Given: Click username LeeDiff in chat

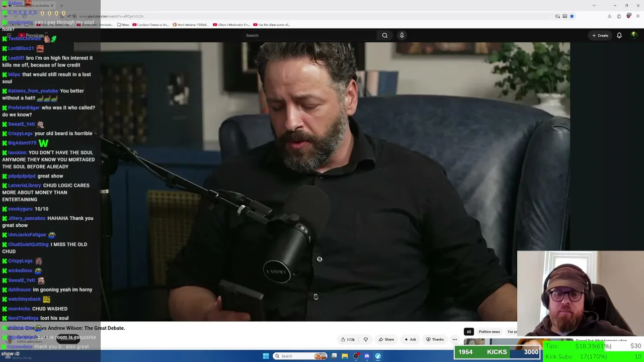Looking at the screenshot, I should (x=16, y=58).
